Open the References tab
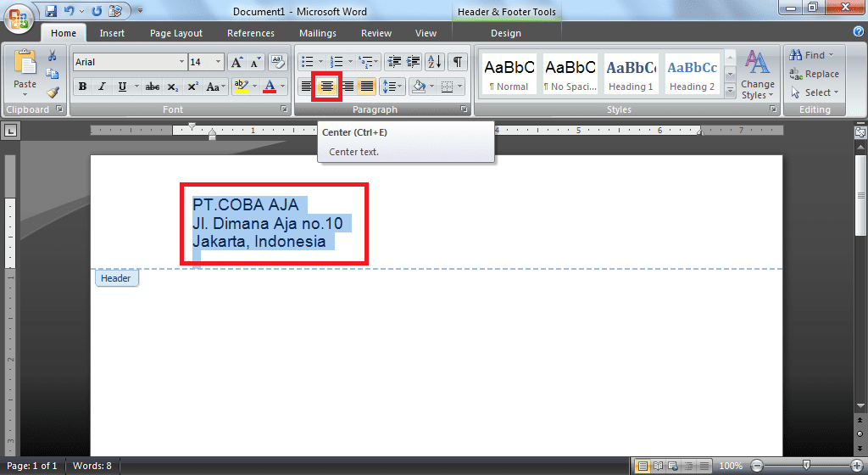 click(x=250, y=33)
